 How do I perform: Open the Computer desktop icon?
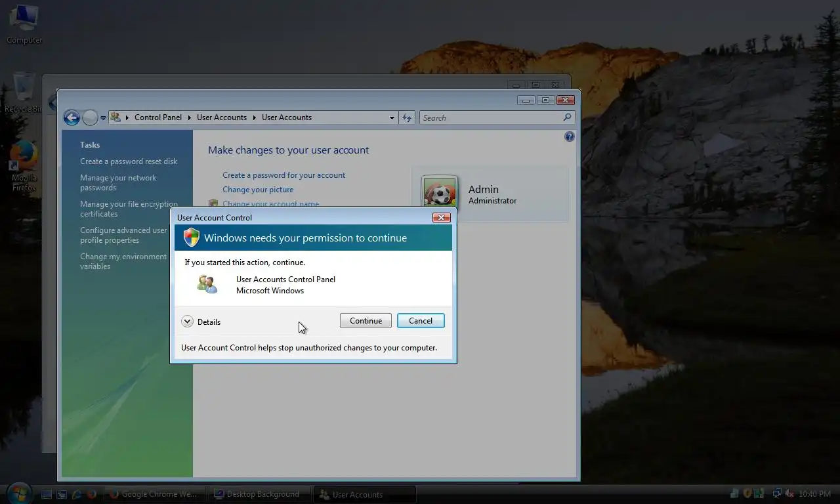pyautogui.click(x=24, y=25)
